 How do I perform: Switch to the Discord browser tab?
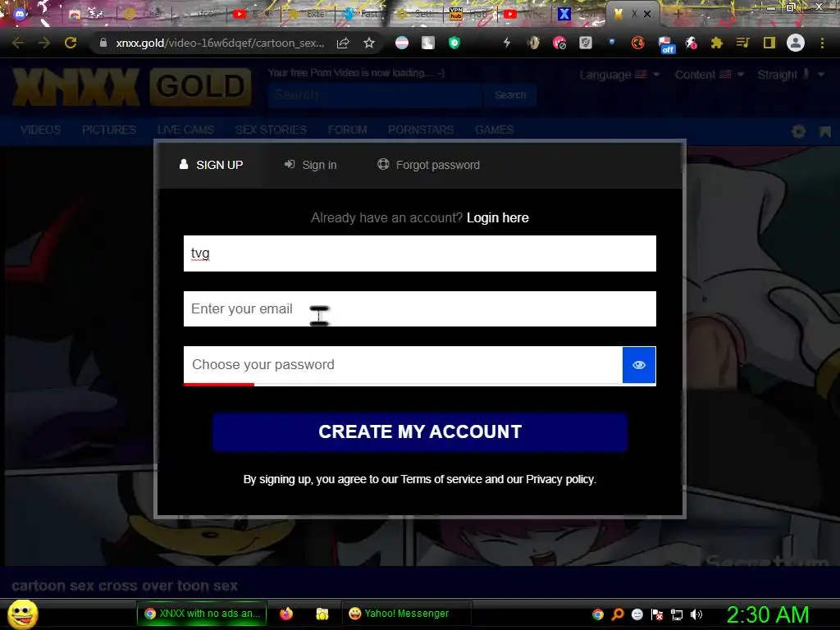coord(20,15)
